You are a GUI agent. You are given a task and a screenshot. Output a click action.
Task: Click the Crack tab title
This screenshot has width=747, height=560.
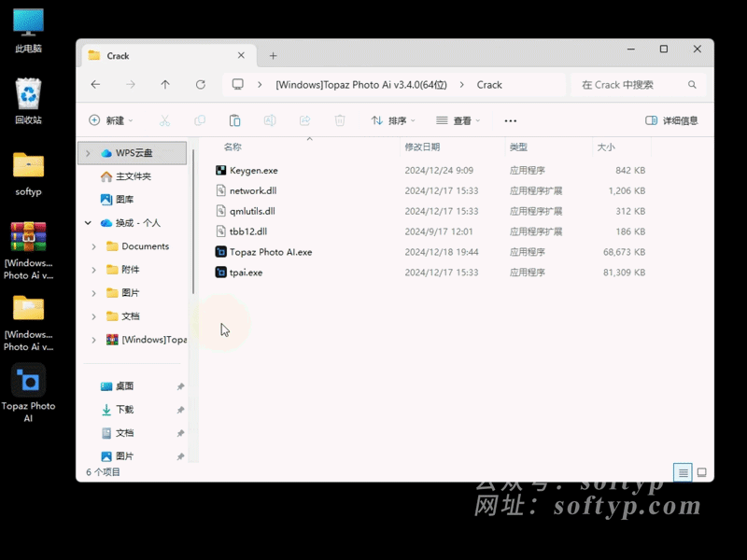click(118, 56)
